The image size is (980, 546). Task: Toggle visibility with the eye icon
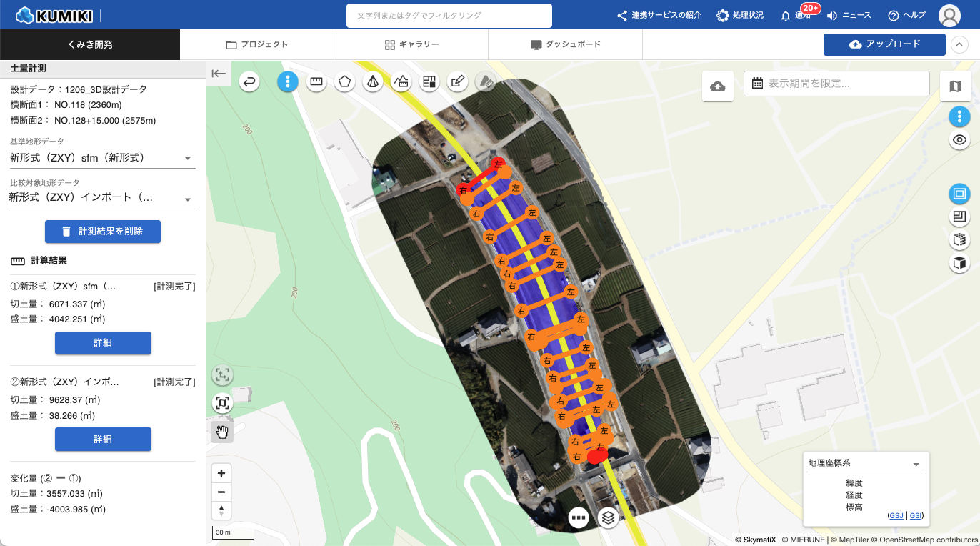[x=959, y=140]
